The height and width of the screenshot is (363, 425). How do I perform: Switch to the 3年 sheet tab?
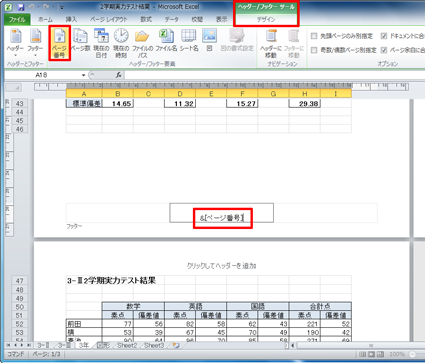tap(84, 345)
